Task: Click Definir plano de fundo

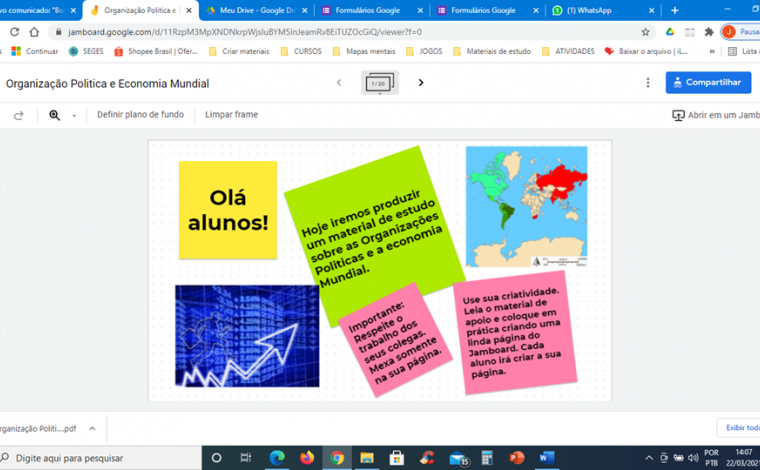Action: click(x=140, y=115)
